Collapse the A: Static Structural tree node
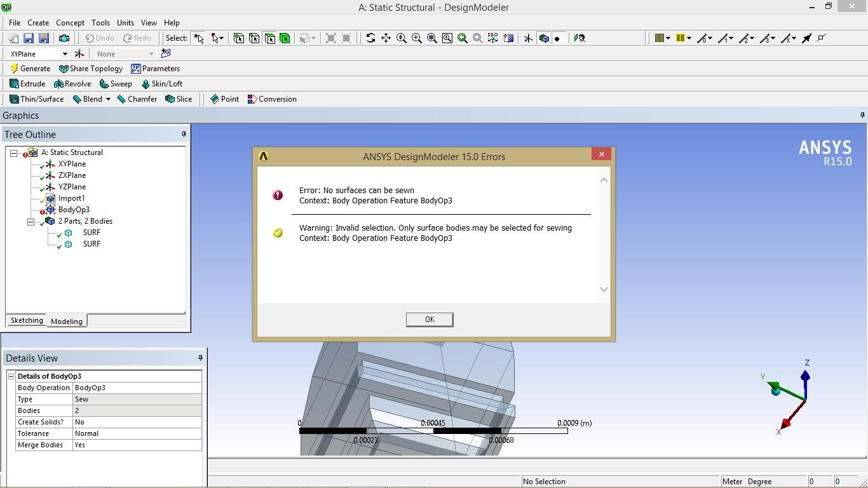Image resolution: width=868 pixels, height=488 pixels. [x=13, y=153]
